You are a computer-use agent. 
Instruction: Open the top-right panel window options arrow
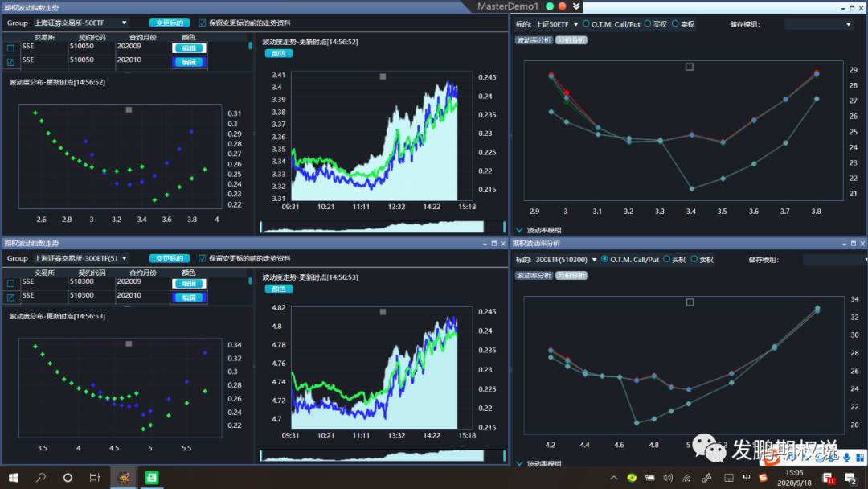[842, 8]
